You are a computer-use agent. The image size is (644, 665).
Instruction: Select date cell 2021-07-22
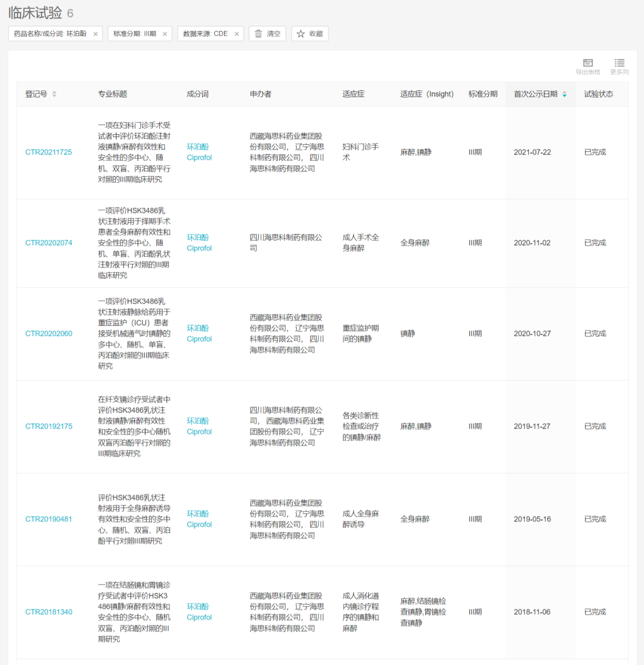click(x=532, y=153)
